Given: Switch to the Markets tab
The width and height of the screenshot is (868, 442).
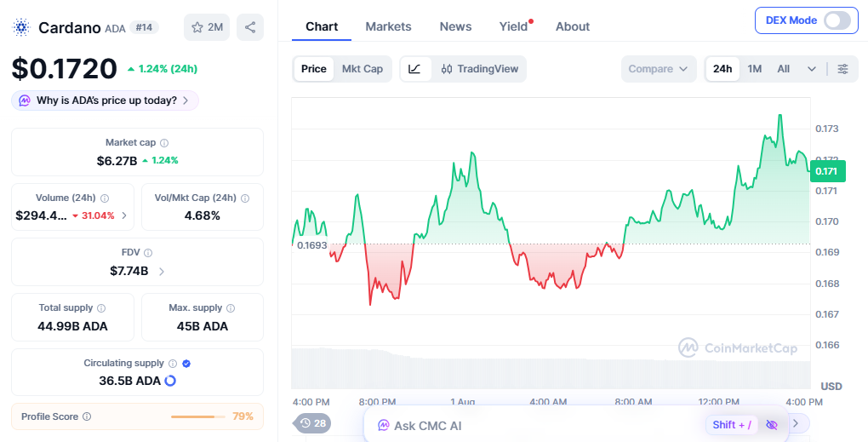Looking at the screenshot, I should click(388, 26).
